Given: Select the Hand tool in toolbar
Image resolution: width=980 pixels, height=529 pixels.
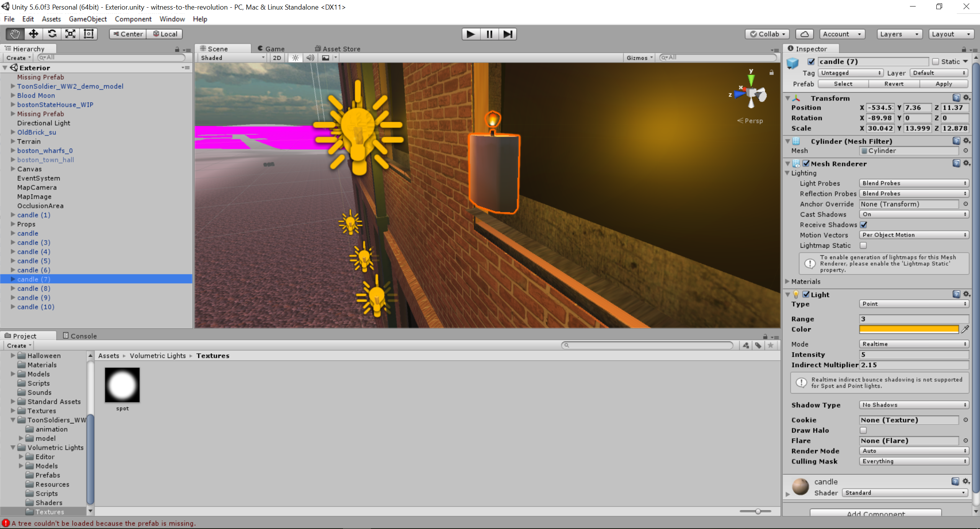Looking at the screenshot, I should tap(15, 34).
